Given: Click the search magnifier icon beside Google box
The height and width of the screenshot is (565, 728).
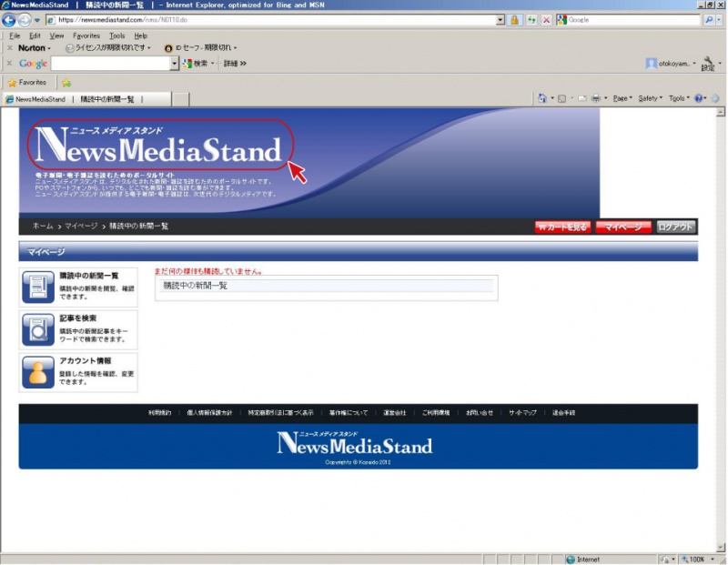Looking at the screenshot, I should pyautogui.click(x=709, y=20).
